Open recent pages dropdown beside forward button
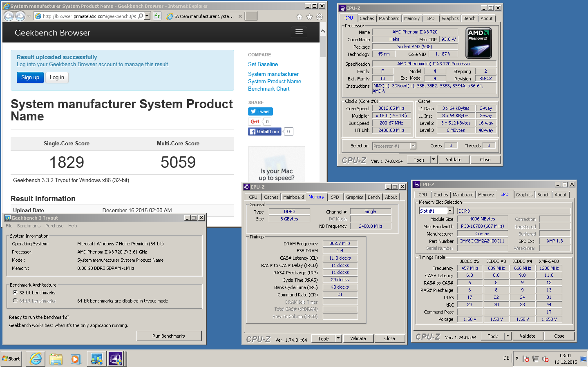The image size is (588, 367). click(29, 16)
